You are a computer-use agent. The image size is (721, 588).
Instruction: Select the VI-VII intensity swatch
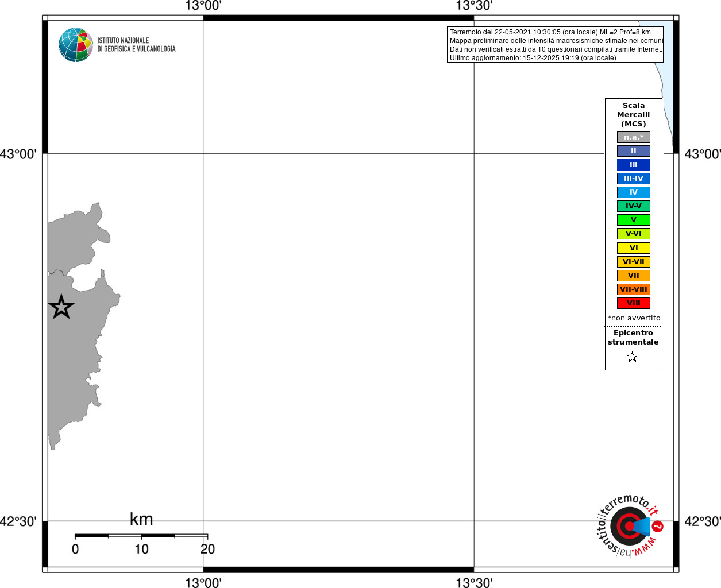(x=634, y=262)
